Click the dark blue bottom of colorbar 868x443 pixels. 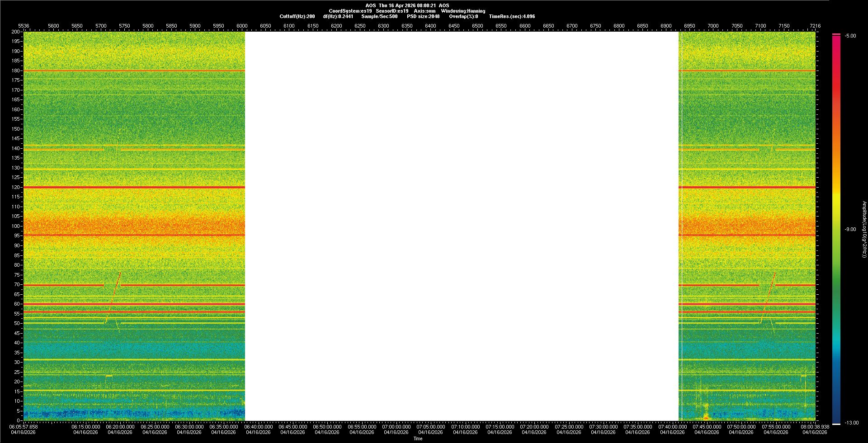click(836, 419)
